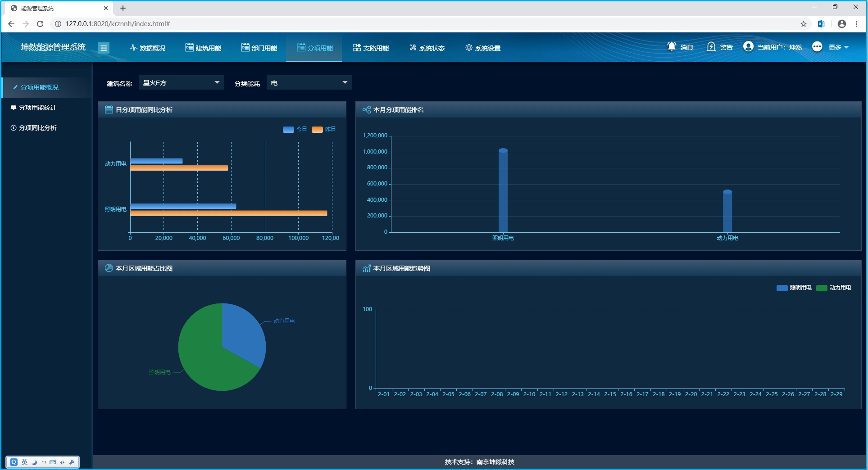Open 分项同比分析 in the sidebar
This screenshot has height=470, width=868.
[37, 128]
